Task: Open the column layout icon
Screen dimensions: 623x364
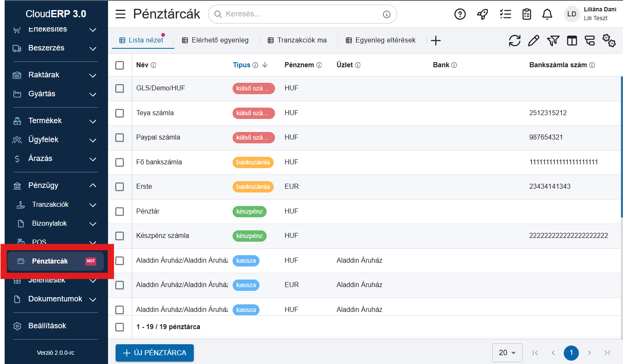Action: [x=572, y=41]
